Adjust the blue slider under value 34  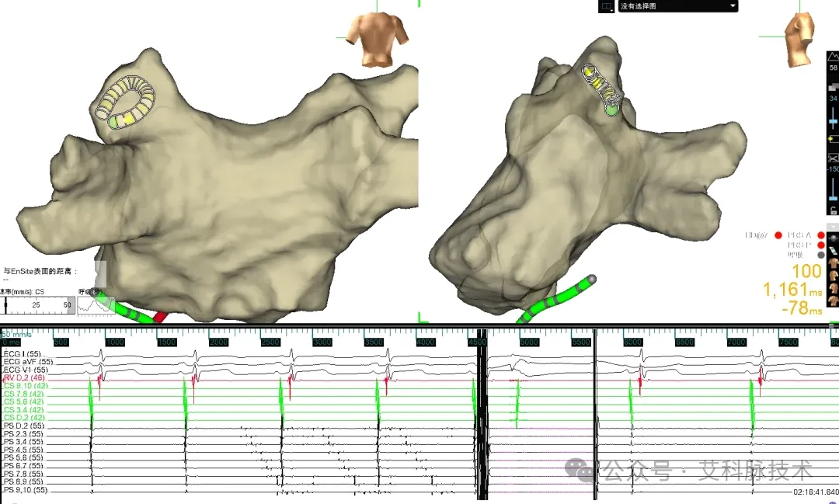point(833,120)
